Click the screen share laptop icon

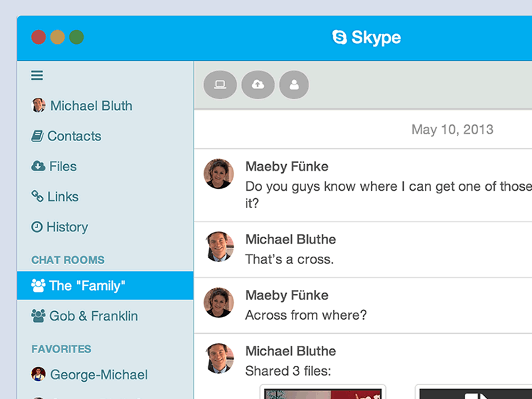point(220,84)
